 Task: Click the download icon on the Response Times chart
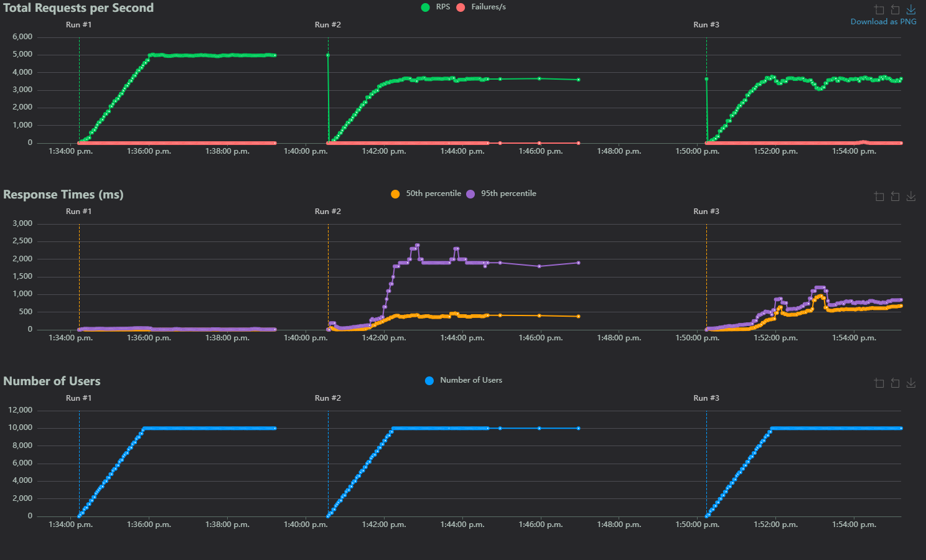pos(911,196)
